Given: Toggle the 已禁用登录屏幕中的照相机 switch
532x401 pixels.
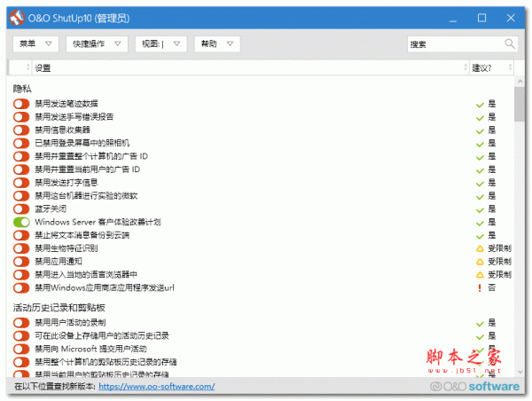Looking at the screenshot, I should click(21, 143).
